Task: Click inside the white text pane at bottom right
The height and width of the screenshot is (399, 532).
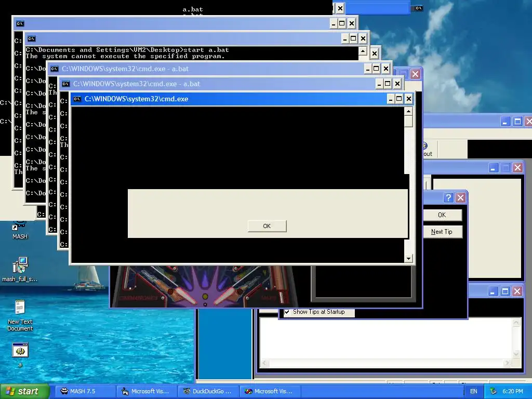Action: click(x=386, y=339)
